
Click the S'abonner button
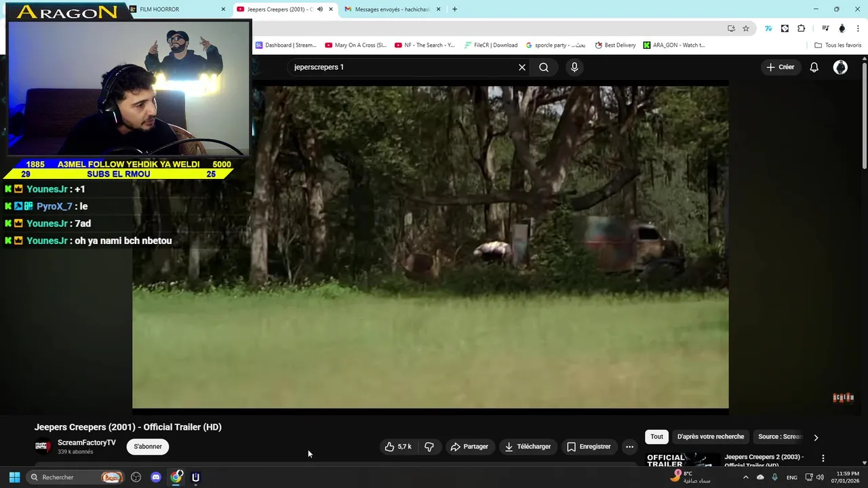(x=148, y=447)
